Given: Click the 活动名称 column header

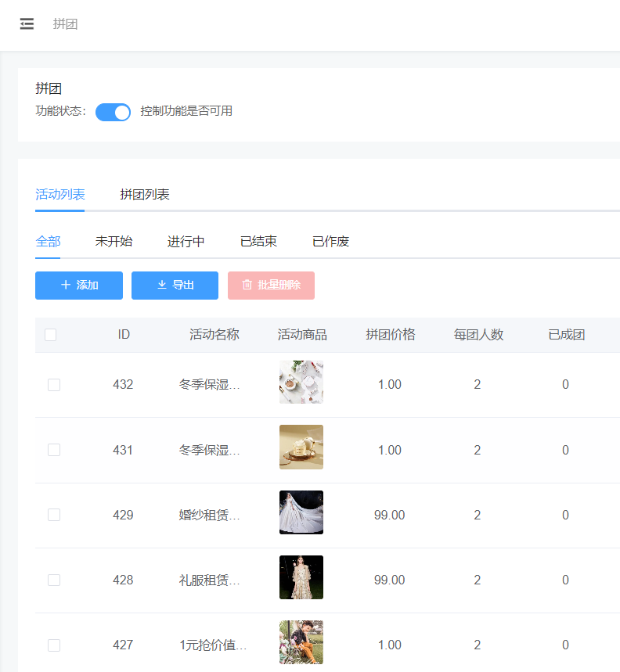Looking at the screenshot, I should point(214,334).
